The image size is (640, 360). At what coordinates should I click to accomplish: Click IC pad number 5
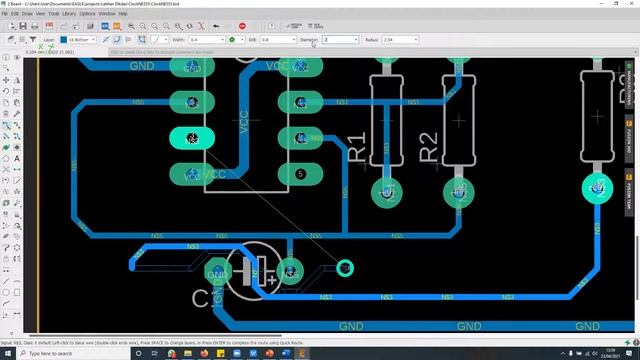click(x=300, y=174)
